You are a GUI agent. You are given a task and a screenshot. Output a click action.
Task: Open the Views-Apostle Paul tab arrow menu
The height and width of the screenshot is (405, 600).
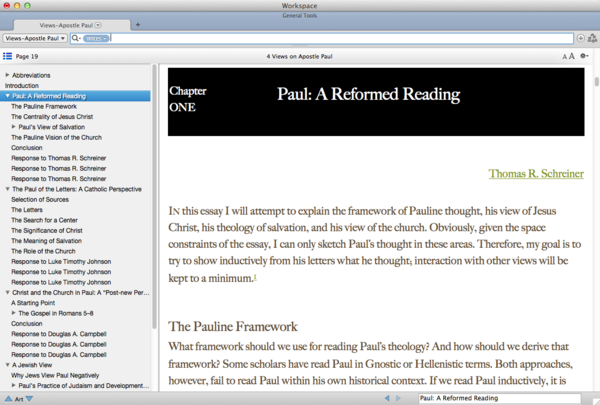98,25
